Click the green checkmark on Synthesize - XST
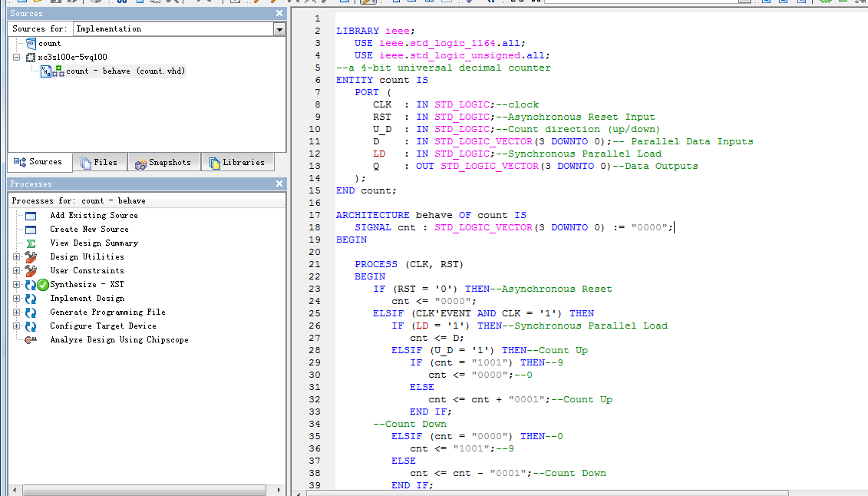This screenshot has height=496, width=868. 43,285
